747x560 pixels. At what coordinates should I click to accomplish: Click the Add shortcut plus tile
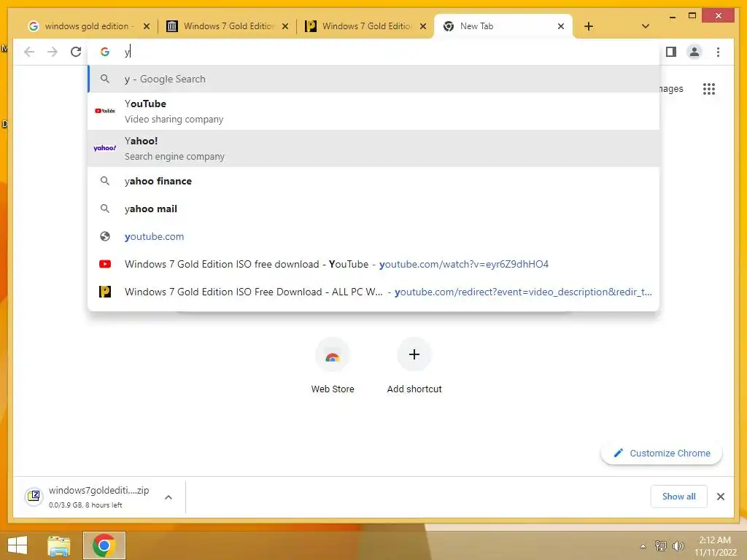click(x=414, y=366)
